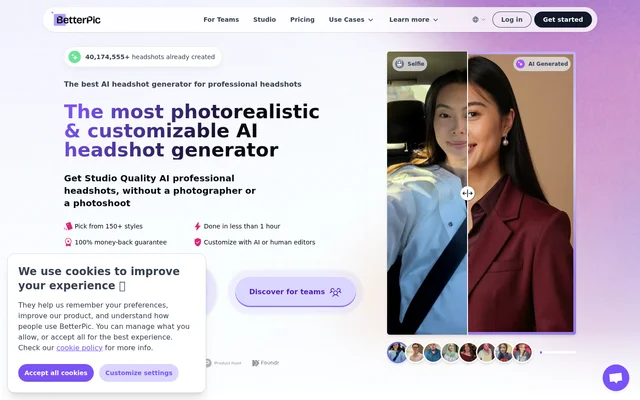Viewport: 640px width, 400px height.
Task: Go to Studio in the navigation
Action: 264,20
